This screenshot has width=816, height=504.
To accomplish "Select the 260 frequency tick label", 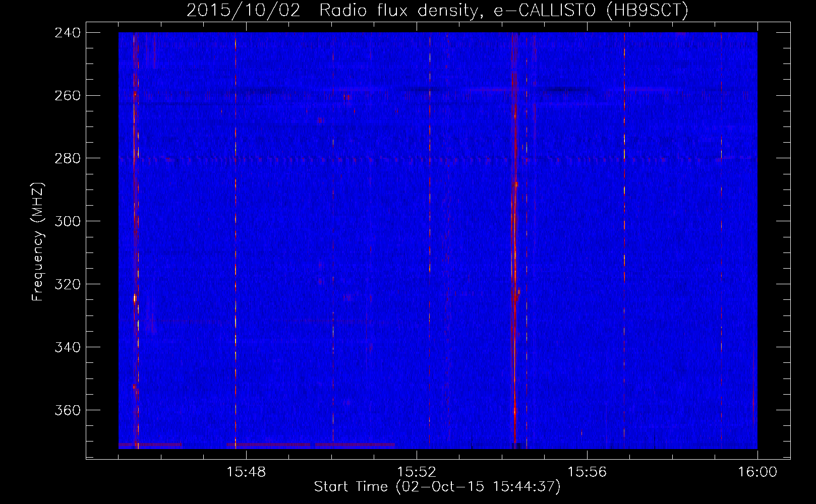I will (x=68, y=96).
